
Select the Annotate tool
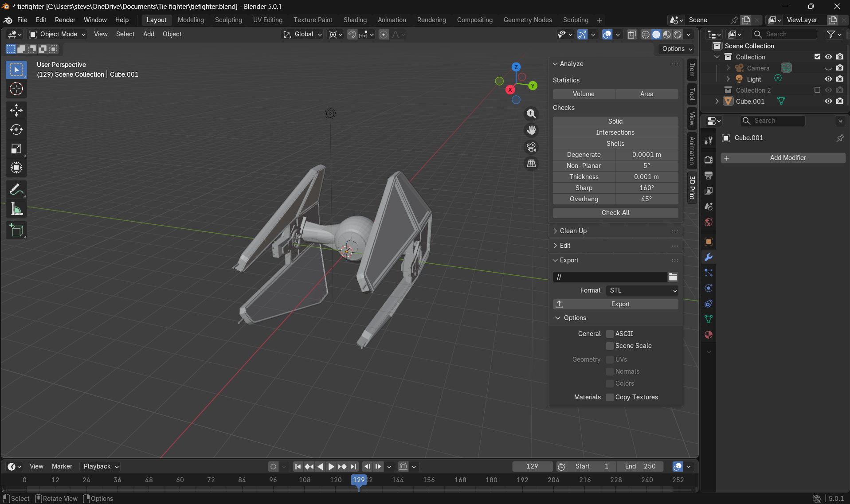tap(16, 190)
